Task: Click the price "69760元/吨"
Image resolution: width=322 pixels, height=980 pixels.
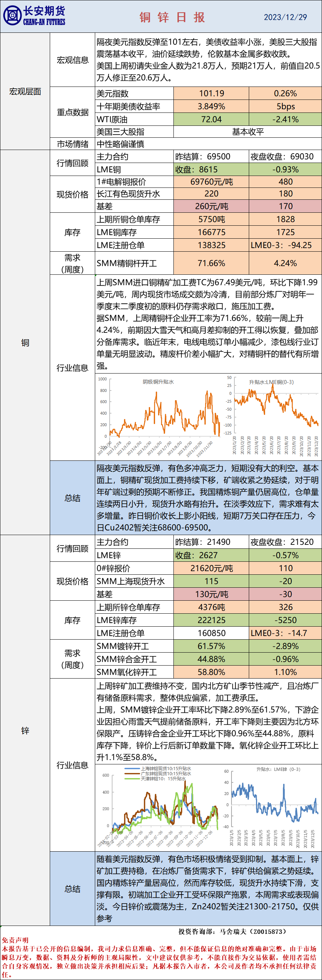Action: tap(211, 182)
